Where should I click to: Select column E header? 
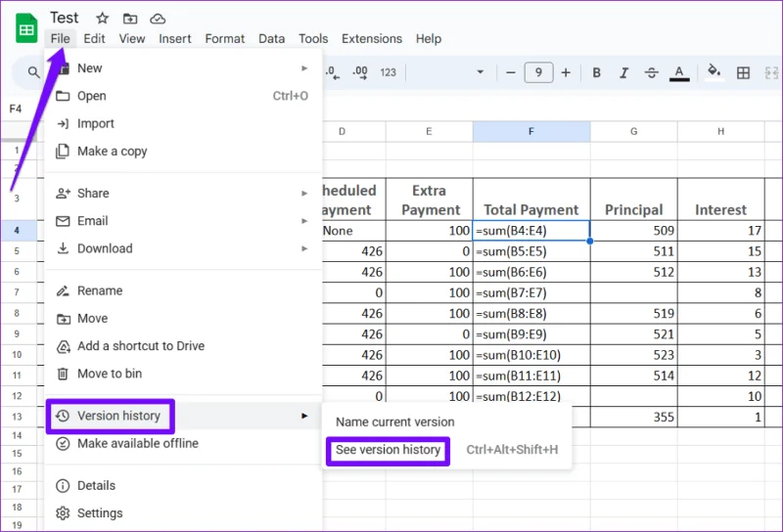coord(429,131)
